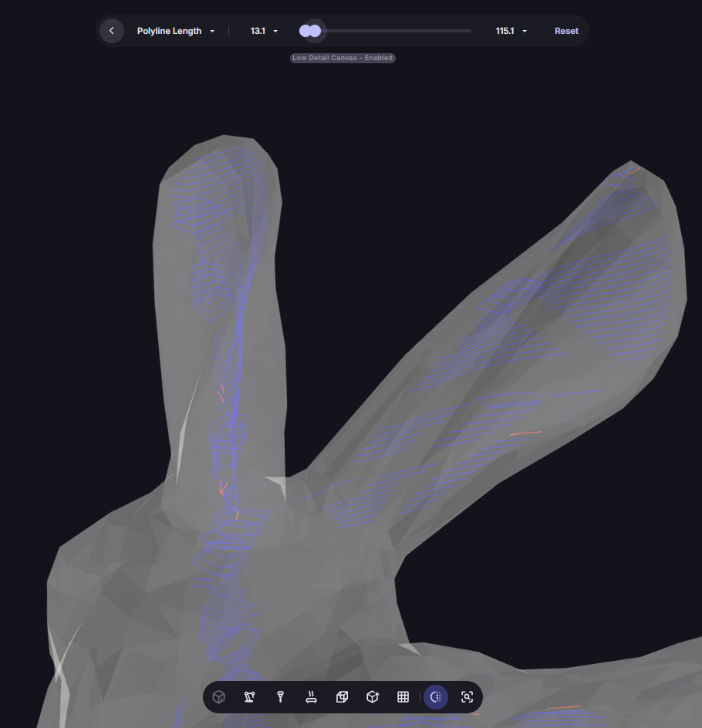Click the 3D model cube icon
This screenshot has width=702, height=728.
[x=219, y=697]
